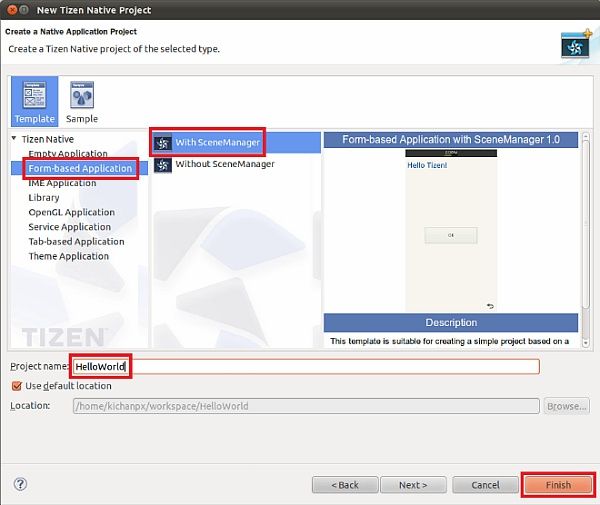600x505 pixels.
Task: Click the With SceneManager Tizen icon
Action: click(x=163, y=143)
